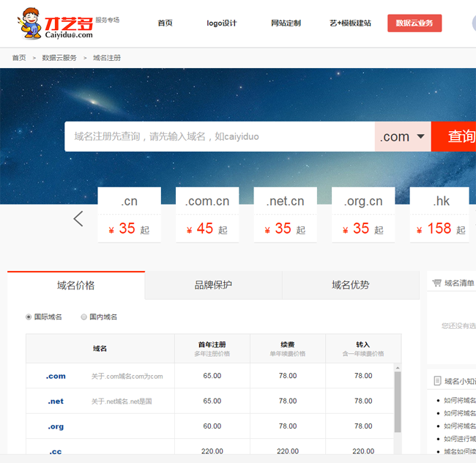The width and height of the screenshot is (476, 463).
Task: Click the scrollbar up arrow in price table
Action: point(398,368)
